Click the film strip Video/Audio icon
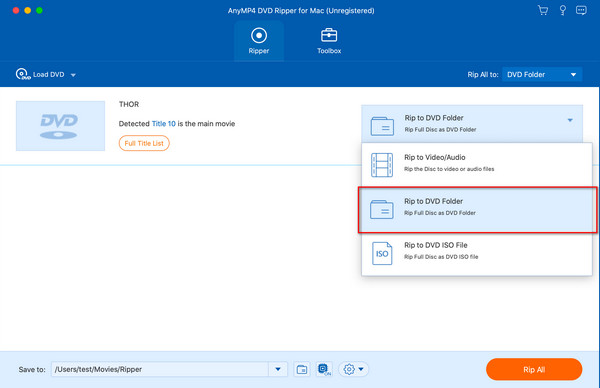The image size is (600, 388). pyautogui.click(x=382, y=165)
